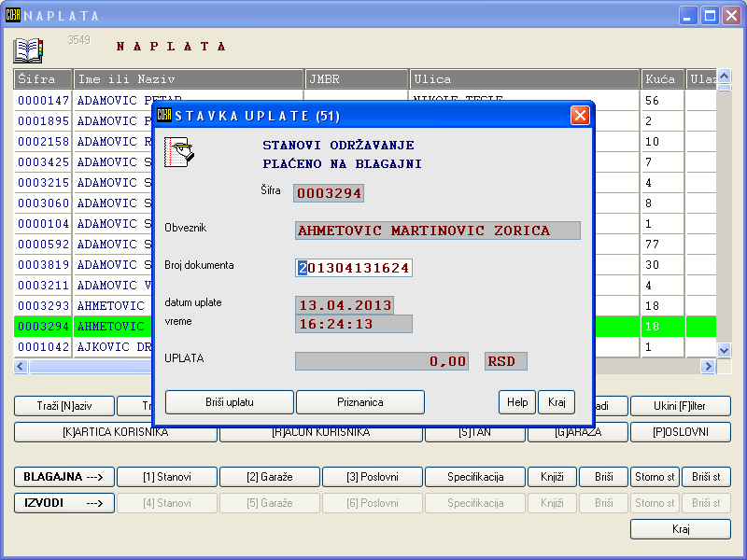
Task: Click the Ime ili Naziv column header
Action: click(x=189, y=79)
